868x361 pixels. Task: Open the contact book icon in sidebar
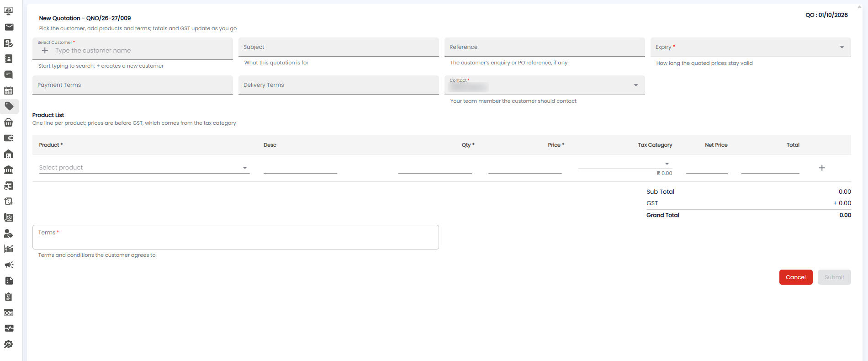pos(9,58)
